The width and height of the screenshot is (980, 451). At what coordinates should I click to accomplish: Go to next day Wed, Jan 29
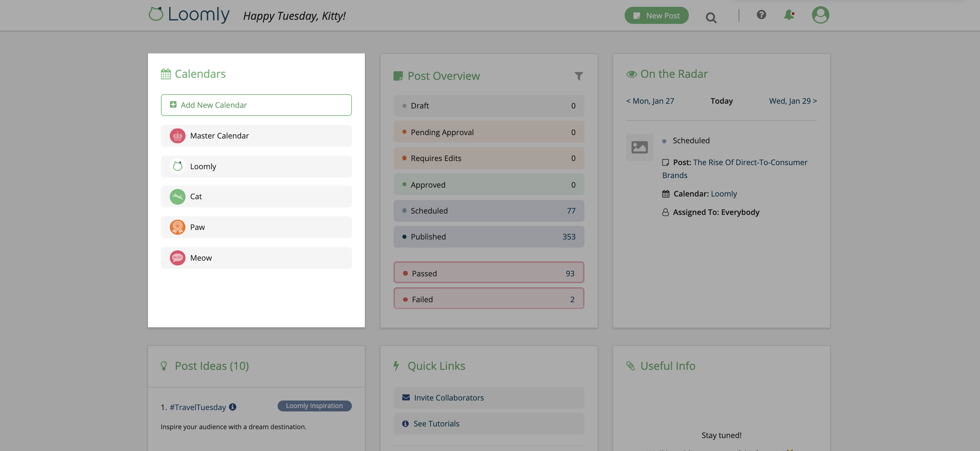point(793,101)
